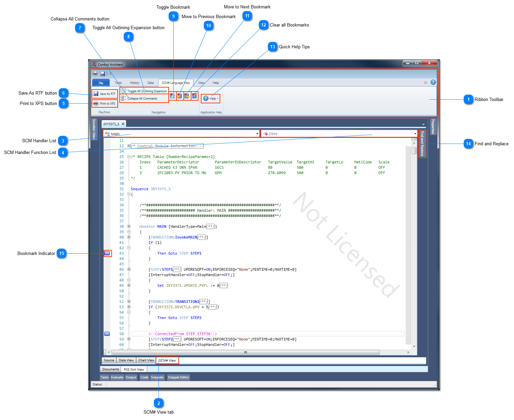Image resolution: width=514 pixels, height=420 pixels.
Task: Toggle bookmark on the current line
Action: coord(172,96)
